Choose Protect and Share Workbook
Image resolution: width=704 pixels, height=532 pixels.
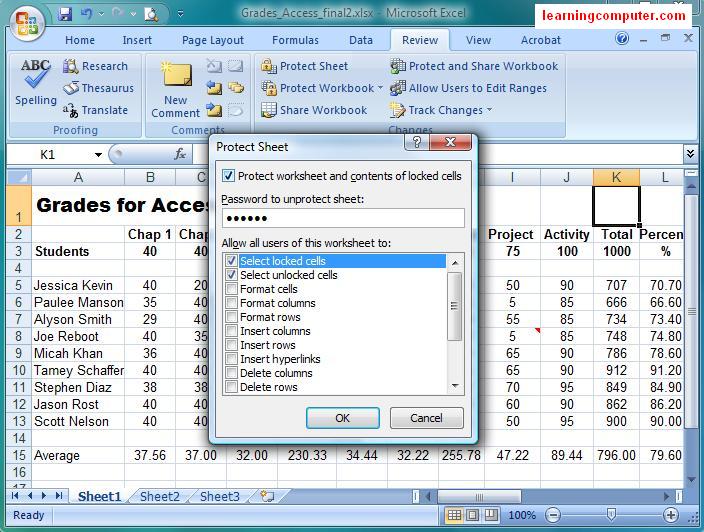[x=474, y=66]
